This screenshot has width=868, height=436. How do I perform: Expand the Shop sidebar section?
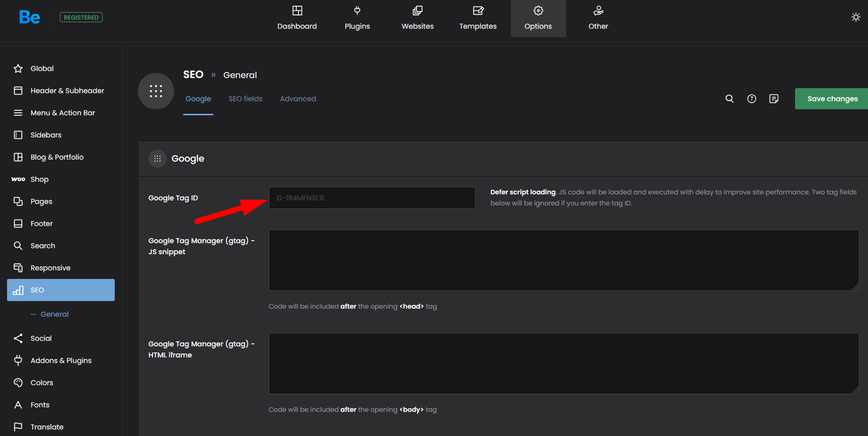coord(39,179)
